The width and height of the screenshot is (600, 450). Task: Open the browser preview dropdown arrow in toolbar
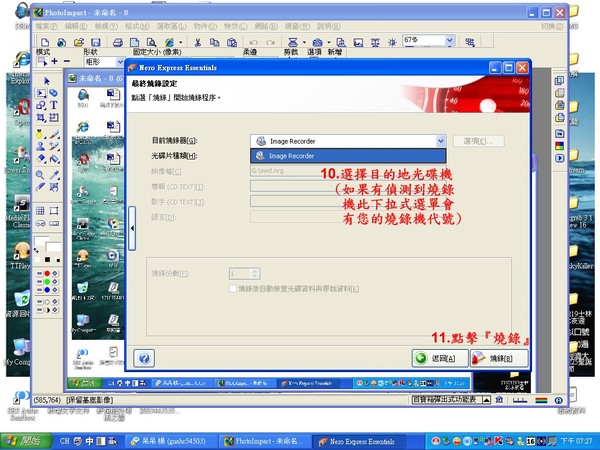coord(181,42)
